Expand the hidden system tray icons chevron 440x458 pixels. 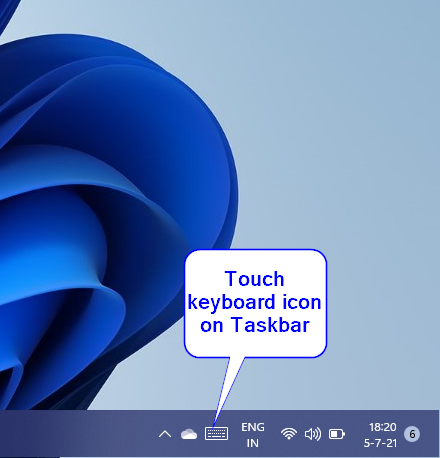tap(165, 434)
